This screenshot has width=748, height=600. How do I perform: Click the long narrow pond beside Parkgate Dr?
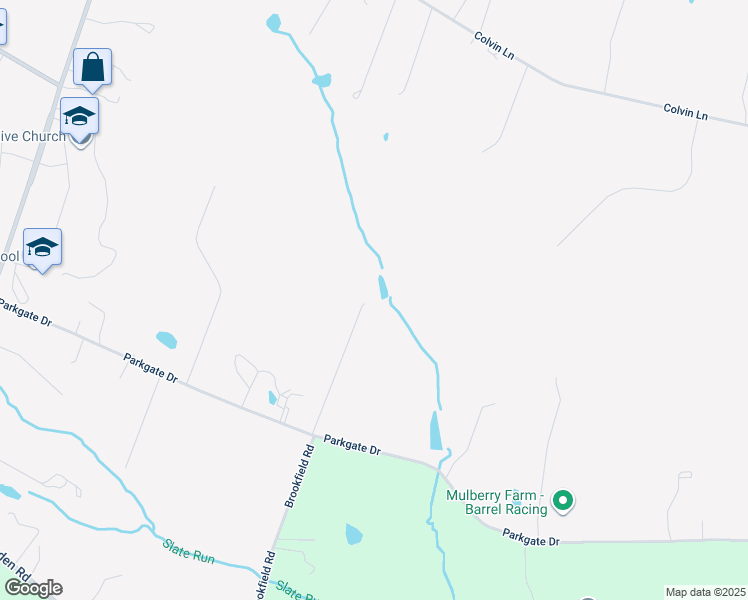pyautogui.click(x=436, y=431)
